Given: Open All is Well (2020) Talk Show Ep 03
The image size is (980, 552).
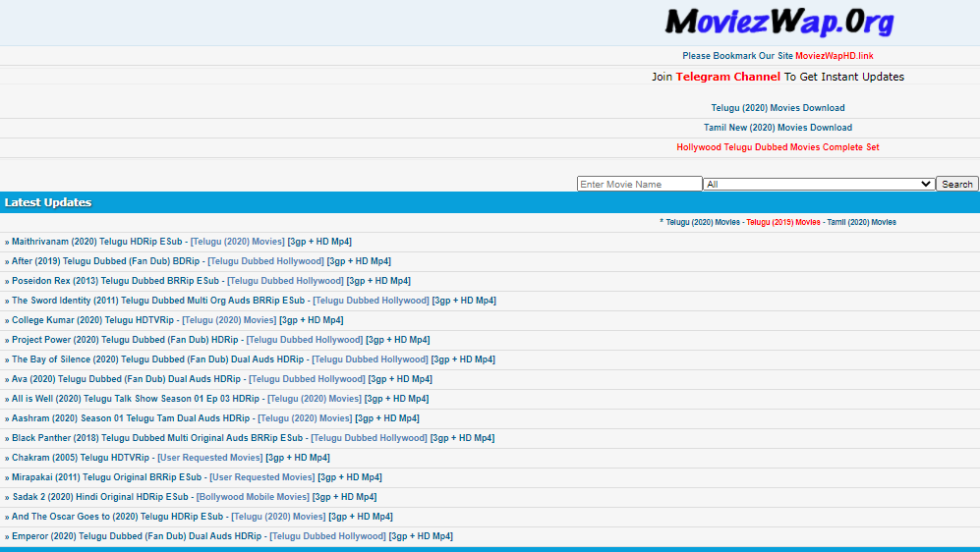Looking at the screenshot, I should (136, 399).
